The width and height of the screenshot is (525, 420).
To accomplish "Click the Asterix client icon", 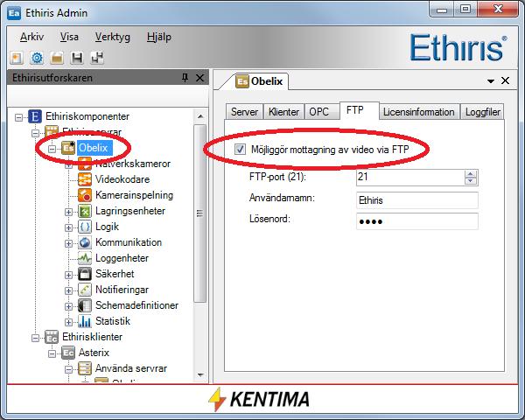I will tap(68, 353).
